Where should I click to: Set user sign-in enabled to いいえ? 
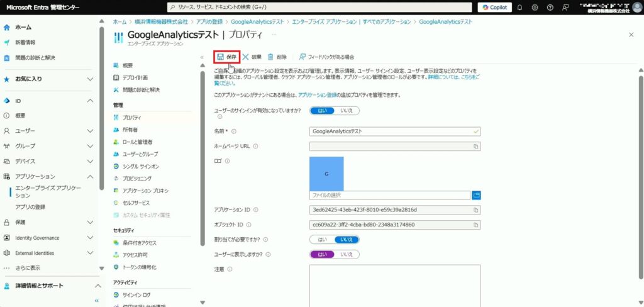[347, 111]
